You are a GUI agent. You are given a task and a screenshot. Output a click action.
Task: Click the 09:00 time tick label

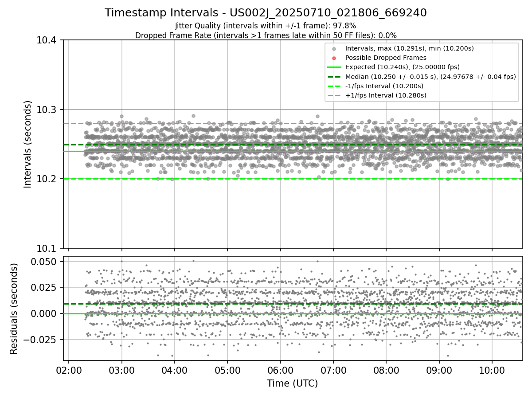[x=439, y=370]
